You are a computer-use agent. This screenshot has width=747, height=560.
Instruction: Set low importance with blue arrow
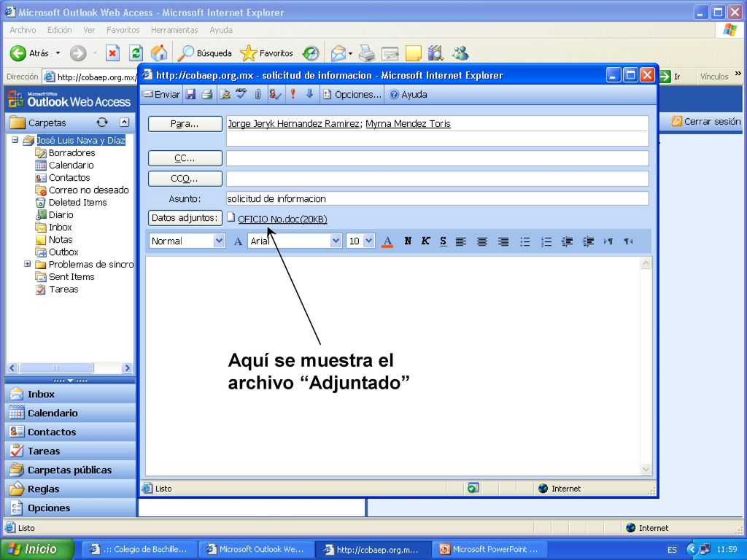[x=309, y=94]
